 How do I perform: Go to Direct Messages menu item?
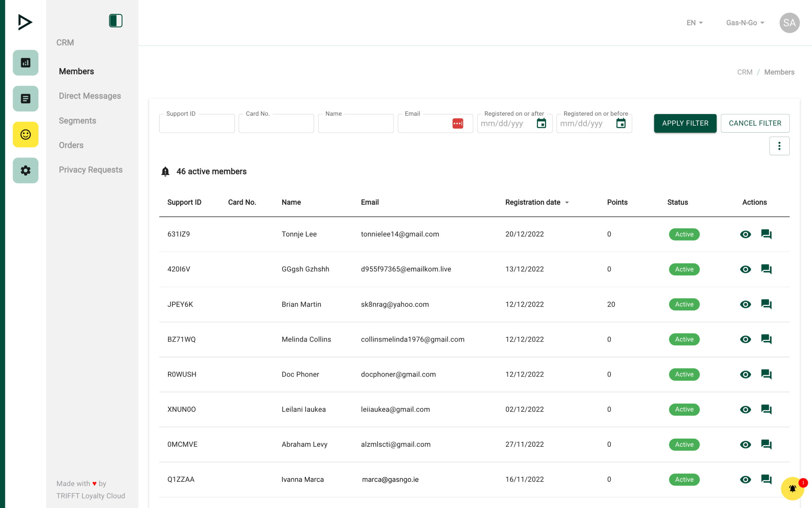coord(90,96)
